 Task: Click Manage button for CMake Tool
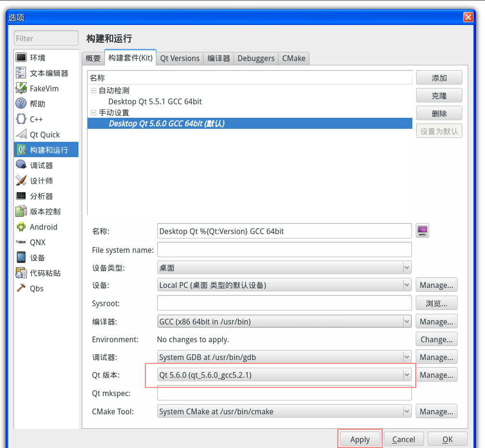(x=436, y=411)
